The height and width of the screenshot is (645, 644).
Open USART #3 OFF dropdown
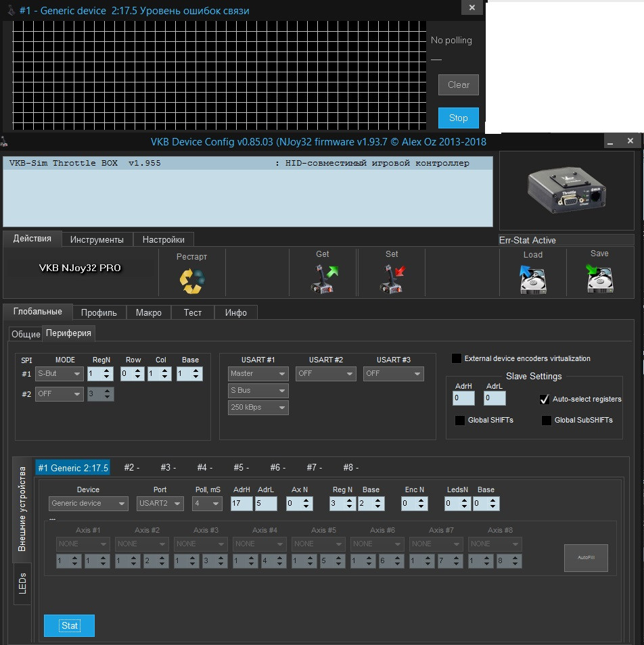394,373
